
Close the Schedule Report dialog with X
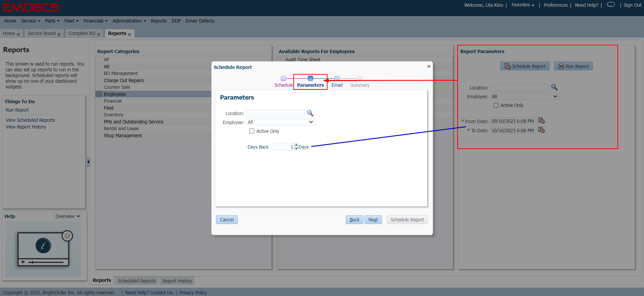pyautogui.click(x=429, y=67)
